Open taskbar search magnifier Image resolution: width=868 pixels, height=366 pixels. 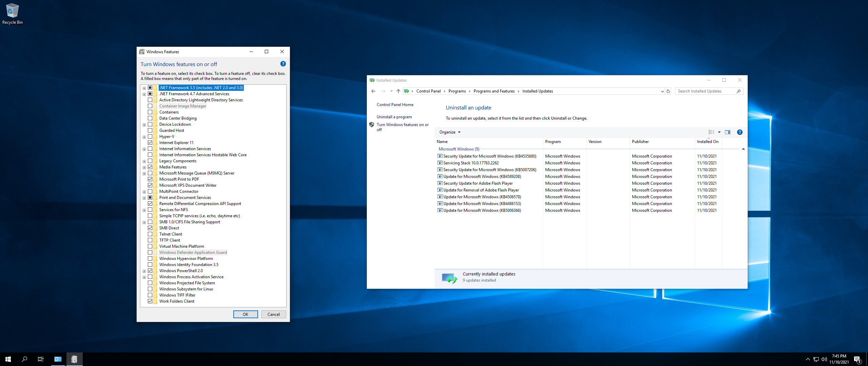point(24,359)
